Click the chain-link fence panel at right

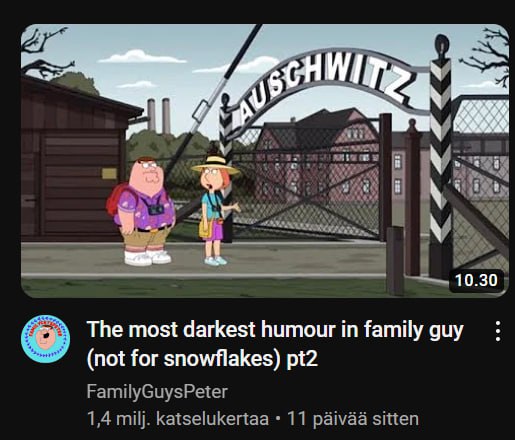point(481,184)
